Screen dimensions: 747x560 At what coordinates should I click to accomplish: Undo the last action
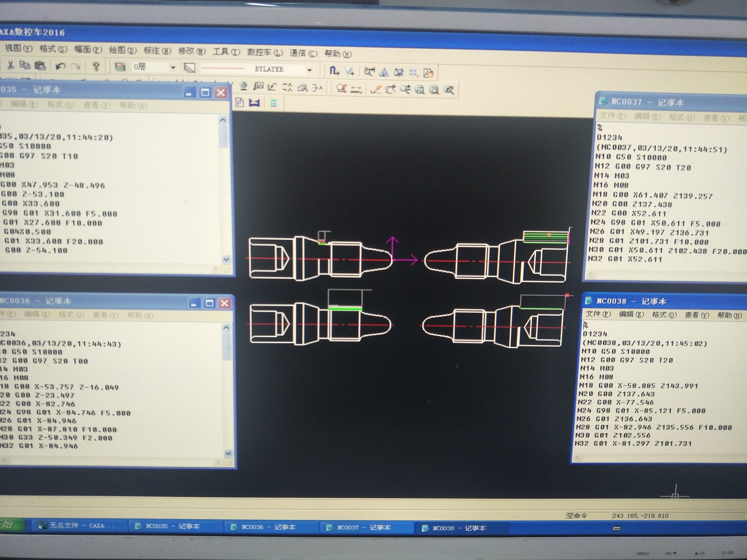[60, 66]
